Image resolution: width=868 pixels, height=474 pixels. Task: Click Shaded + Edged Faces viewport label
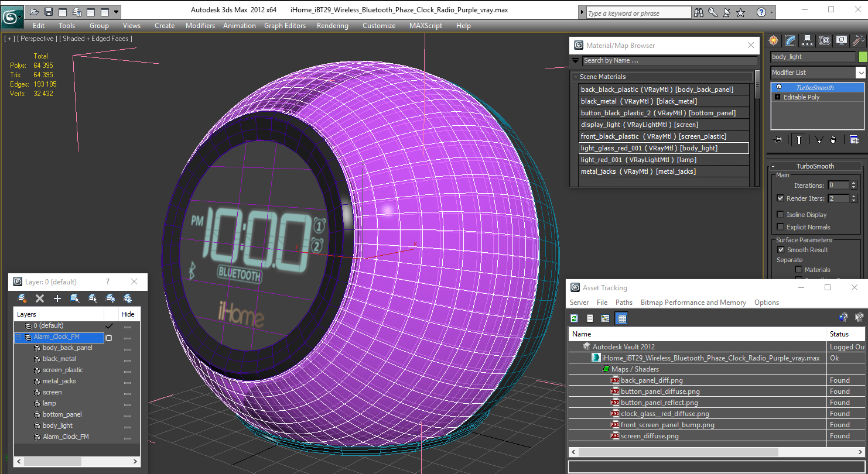point(97,39)
